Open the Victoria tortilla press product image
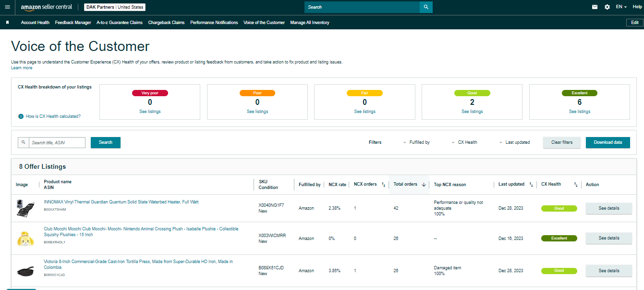Viewport: 644px width, 290px height. coord(24,271)
